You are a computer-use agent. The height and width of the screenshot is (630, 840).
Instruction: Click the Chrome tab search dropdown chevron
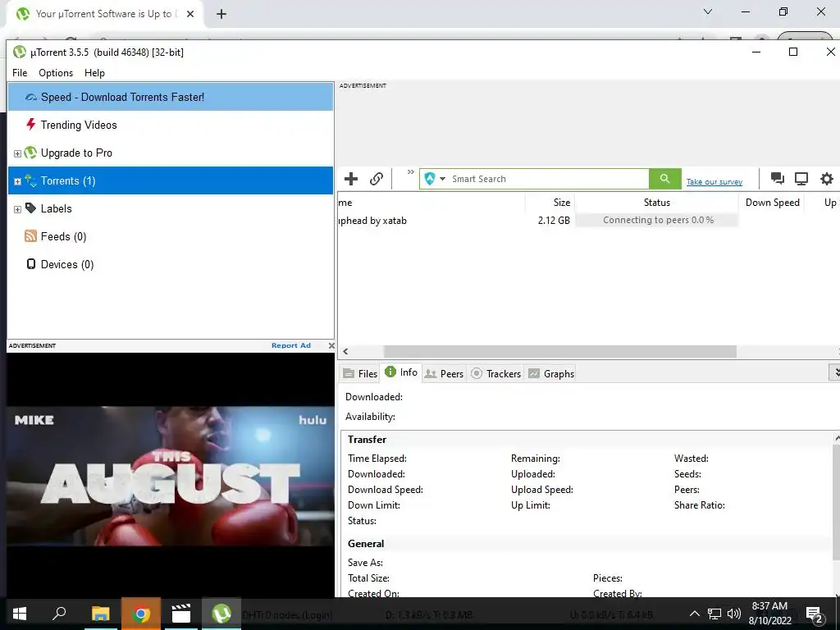pos(708,11)
